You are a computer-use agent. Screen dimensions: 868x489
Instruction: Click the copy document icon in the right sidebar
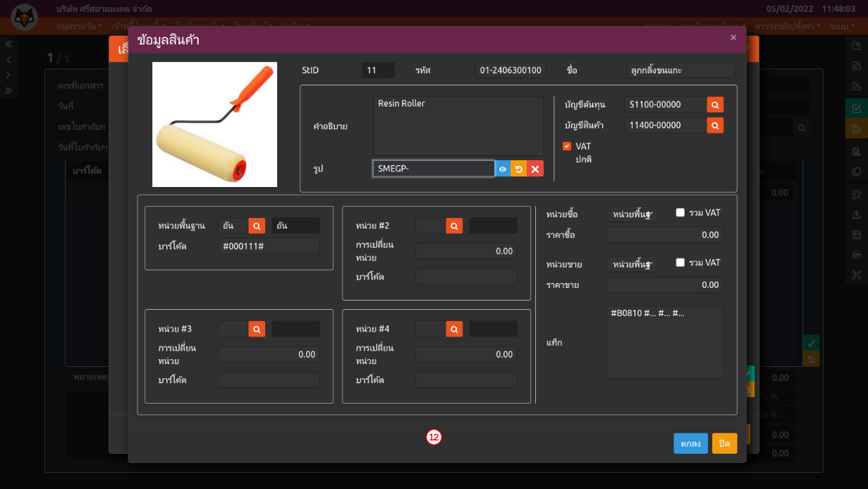tap(857, 171)
